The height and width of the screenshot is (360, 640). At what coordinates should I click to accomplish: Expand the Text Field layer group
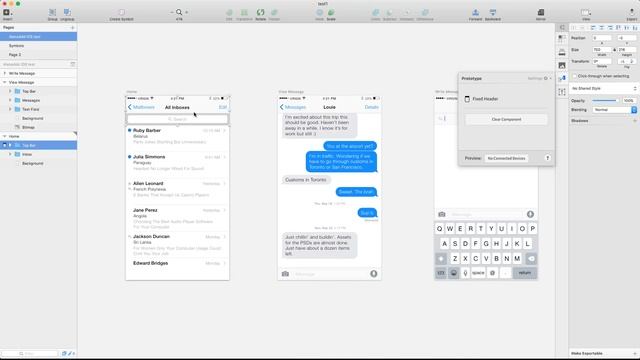coord(10,109)
